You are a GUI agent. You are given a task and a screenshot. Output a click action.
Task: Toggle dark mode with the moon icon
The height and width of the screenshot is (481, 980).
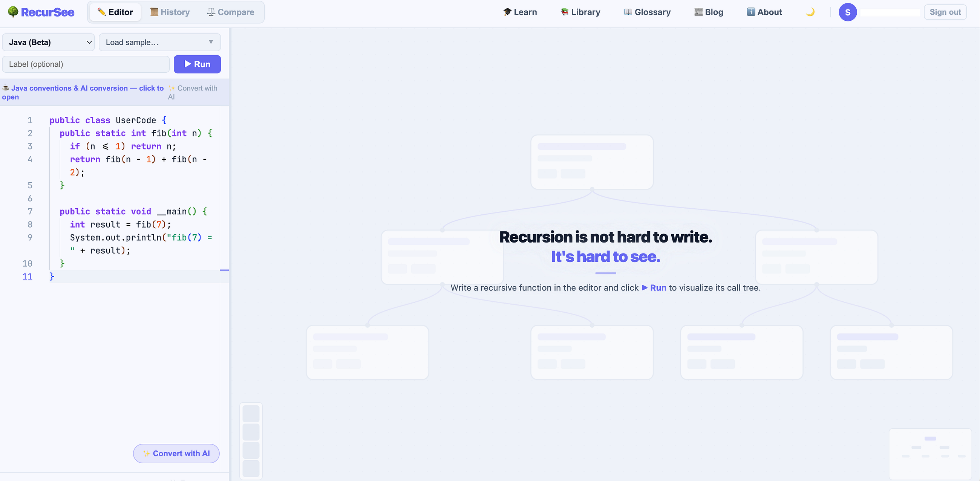point(810,12)
